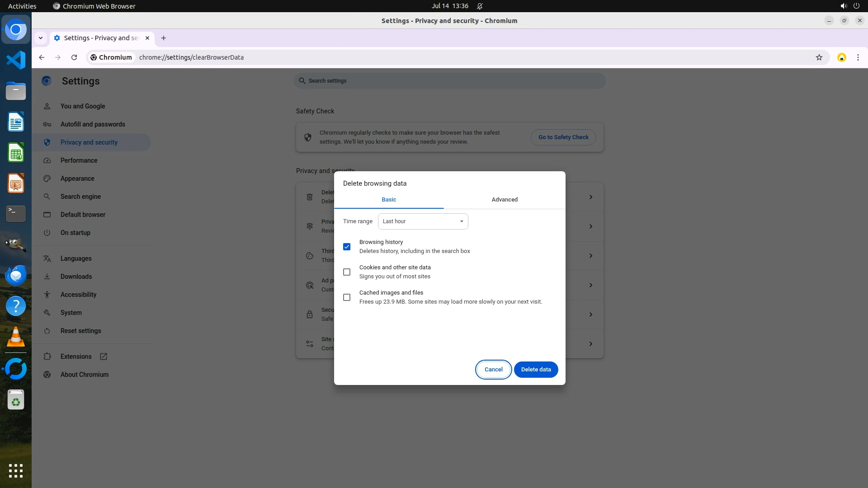
Task: Open the Extensions external link icon
Action: (x=104, y=357)
